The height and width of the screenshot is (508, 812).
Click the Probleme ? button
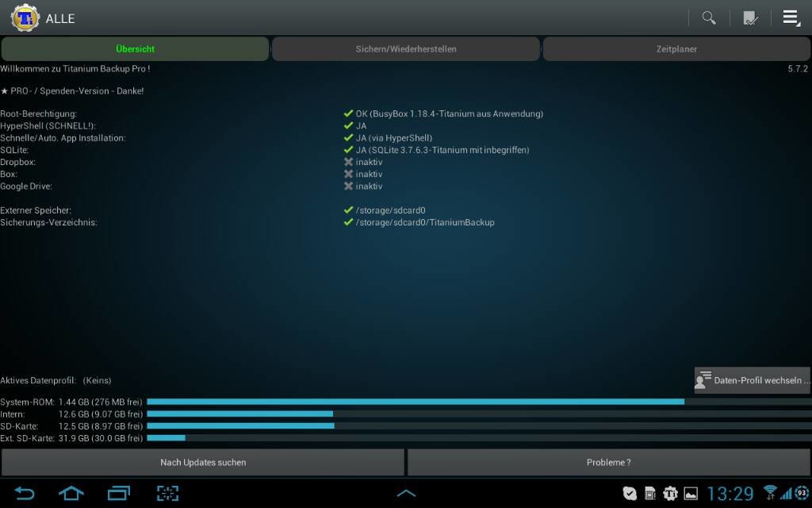coord(609,462)
